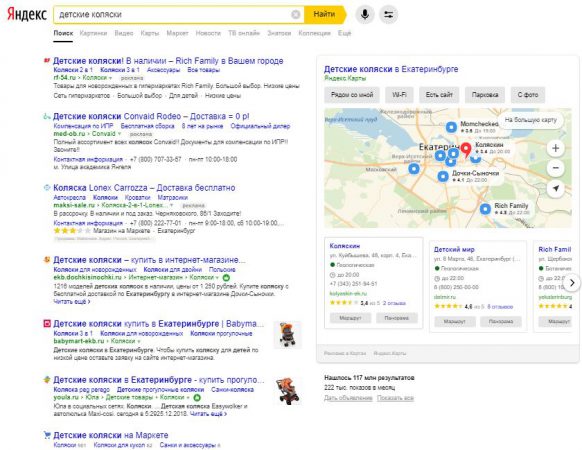Screen dimensions: 582x450
Task: Toggle the Рядом со мной filter
Action: pos(352,95)
